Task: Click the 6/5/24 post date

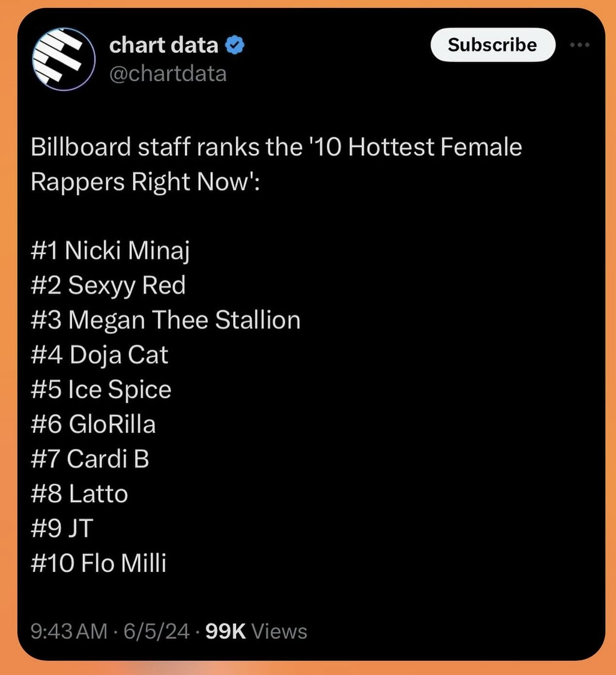Action: (156, 631)
